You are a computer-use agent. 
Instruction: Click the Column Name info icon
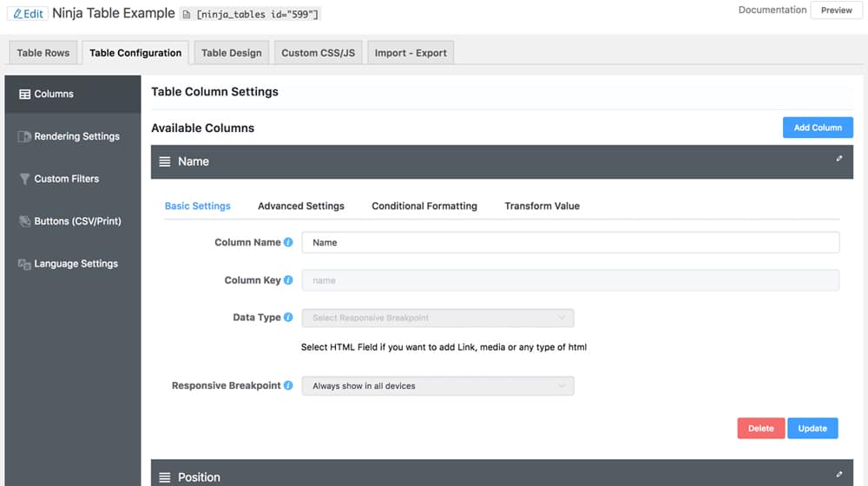coord(288,243)
